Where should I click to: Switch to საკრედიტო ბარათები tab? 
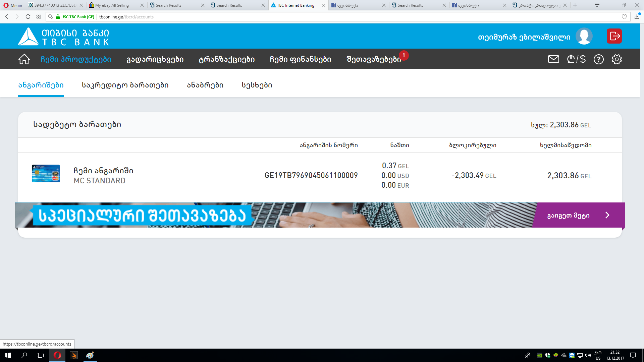125,85
